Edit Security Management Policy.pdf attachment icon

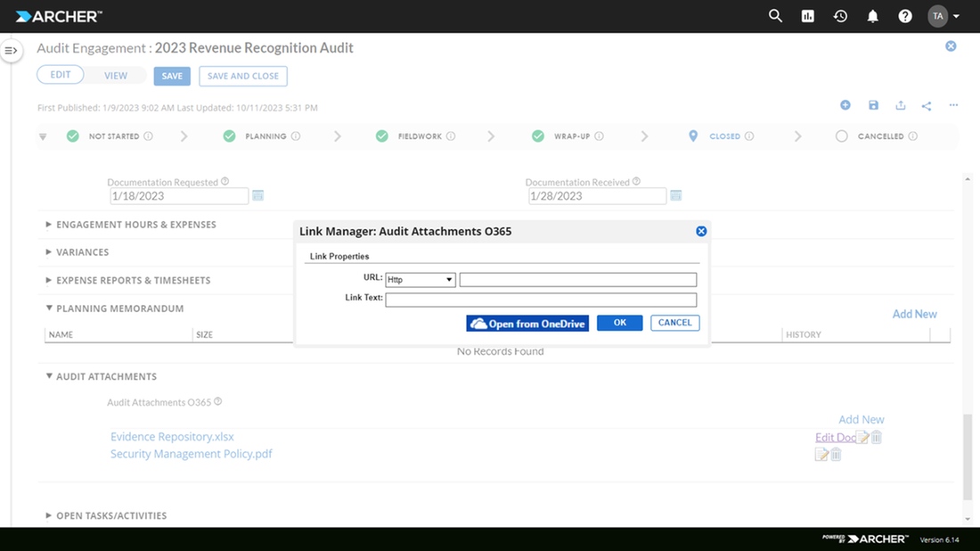[822, 455]
